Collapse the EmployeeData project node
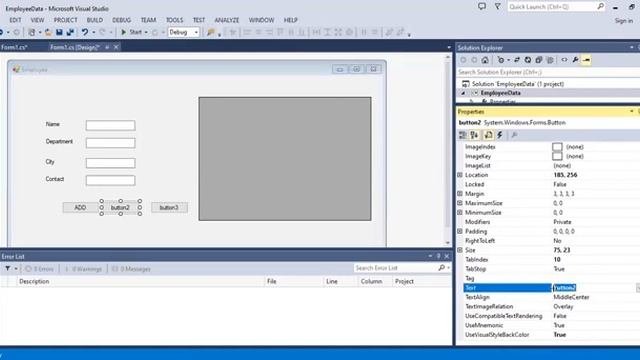The image size is (640, 360). pos(463,93)
